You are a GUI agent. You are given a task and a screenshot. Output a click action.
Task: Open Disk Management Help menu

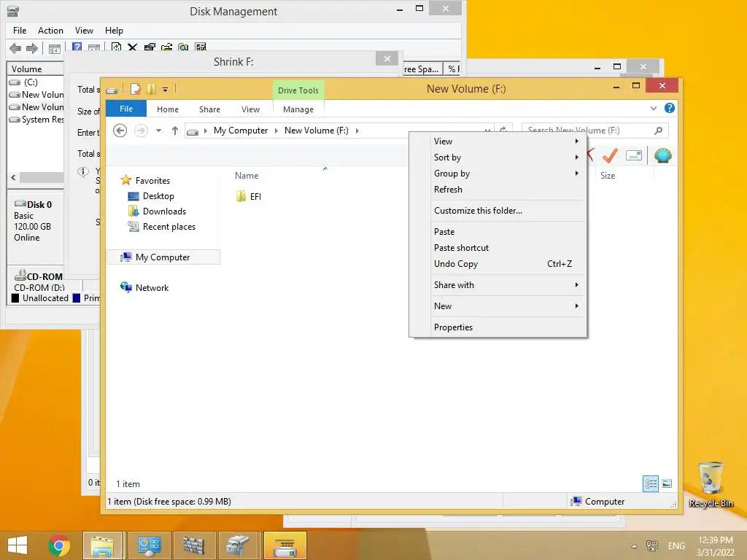tap(114, 31)
